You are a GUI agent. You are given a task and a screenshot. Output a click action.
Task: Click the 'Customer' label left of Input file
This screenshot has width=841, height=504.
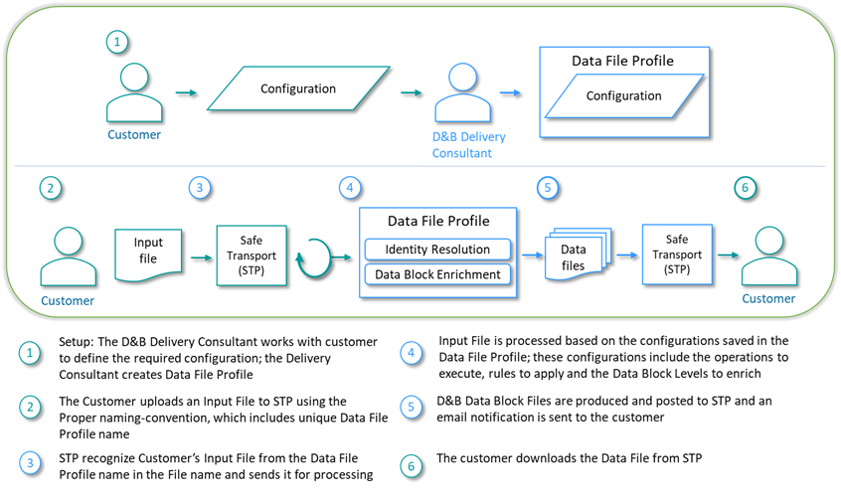68,301
